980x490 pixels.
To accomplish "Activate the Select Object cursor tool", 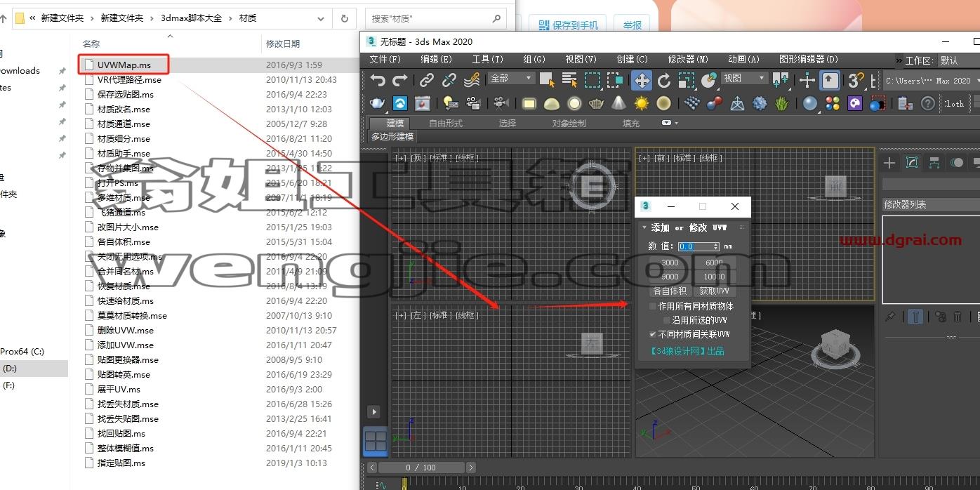I will coord(547,80).
